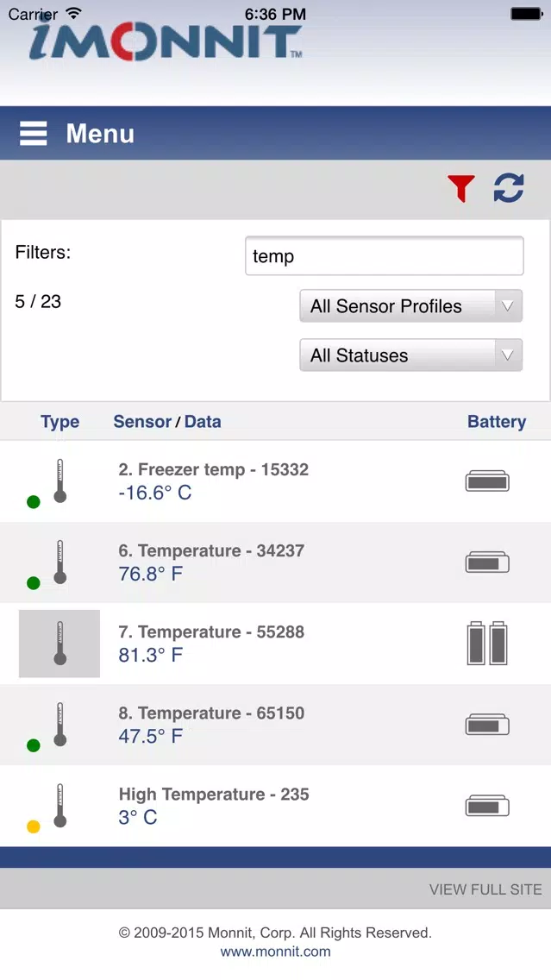Click battery icon for sensor 65150
Viewport: 551px width, 980px height.
pos(487,726)
